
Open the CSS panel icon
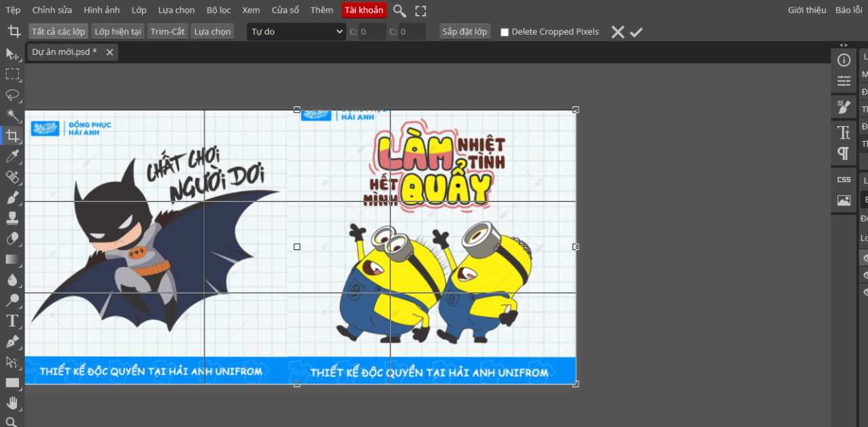tap(844, 180)
